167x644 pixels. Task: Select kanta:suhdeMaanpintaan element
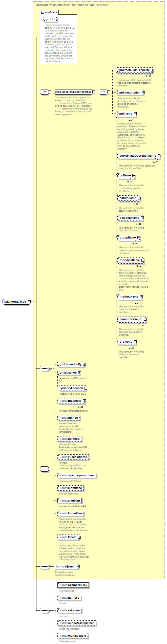coord(77,623)
